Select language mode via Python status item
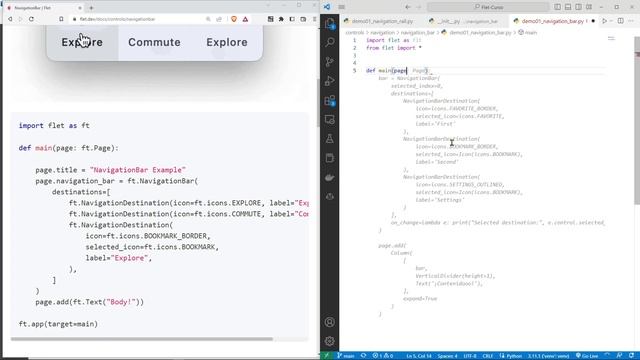 tap(511, 356)
